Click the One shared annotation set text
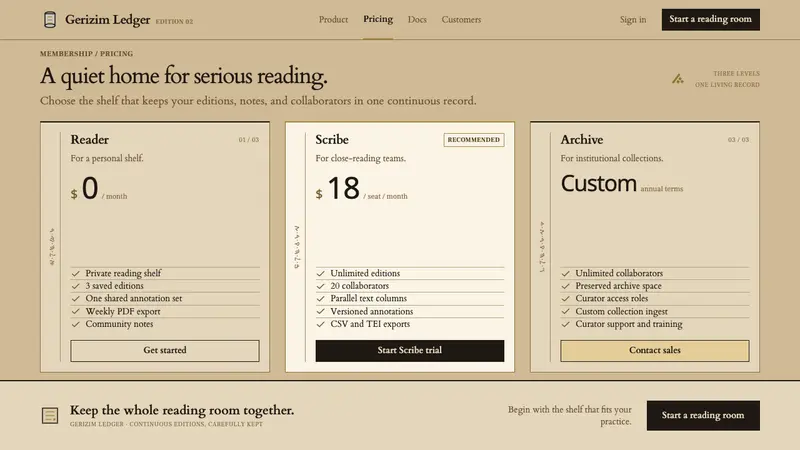The image size is (800, 450). 134,298
